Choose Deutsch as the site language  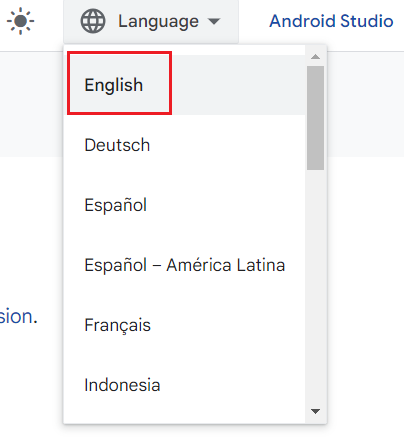(x=117, y=145)
